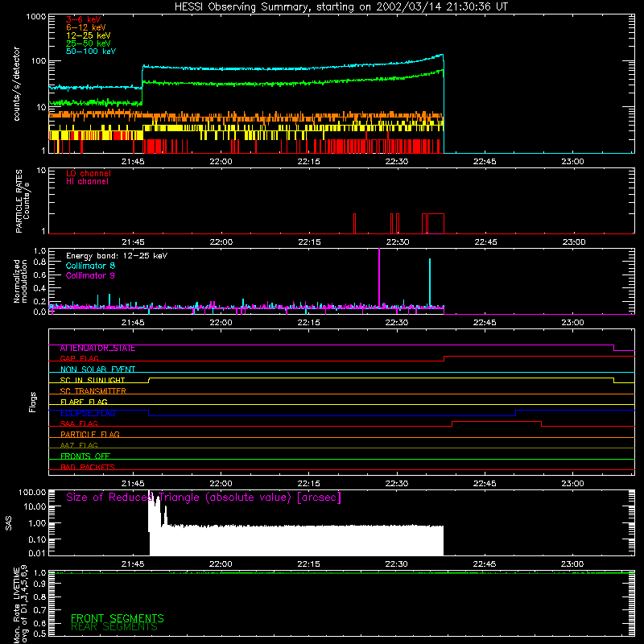Viewport: 644px width, 644px height.
Task: Click the GAP_FLAG label
Action: coord(79,358)
